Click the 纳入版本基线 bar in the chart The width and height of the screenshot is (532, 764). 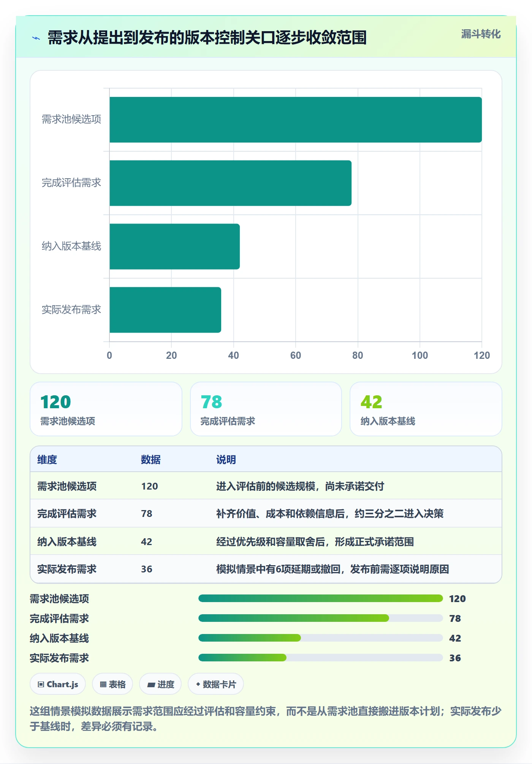[x=174, y=246]
